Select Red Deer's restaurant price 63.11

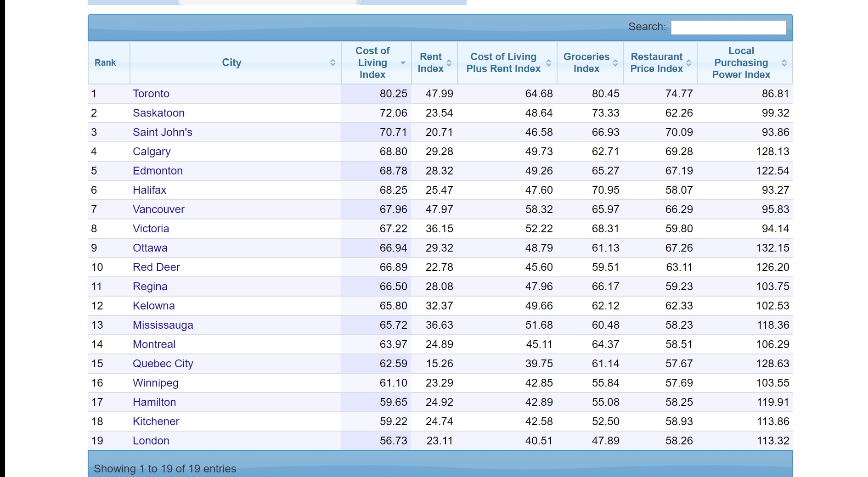[x=679, y=267]
